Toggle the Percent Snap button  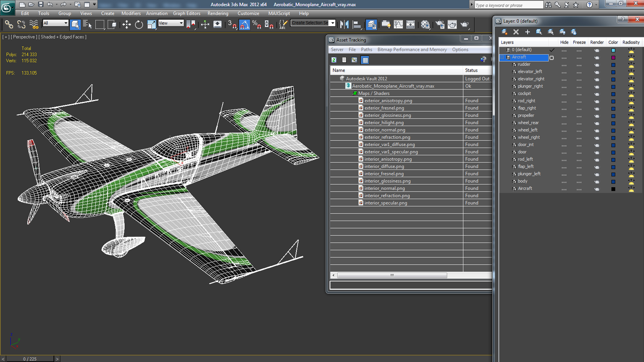257,24
